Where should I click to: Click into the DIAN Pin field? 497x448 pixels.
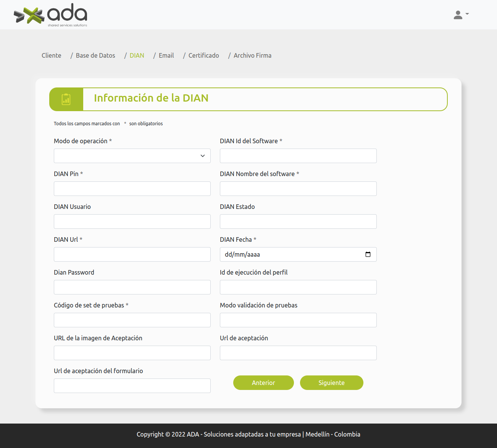(x=132, y=189)
